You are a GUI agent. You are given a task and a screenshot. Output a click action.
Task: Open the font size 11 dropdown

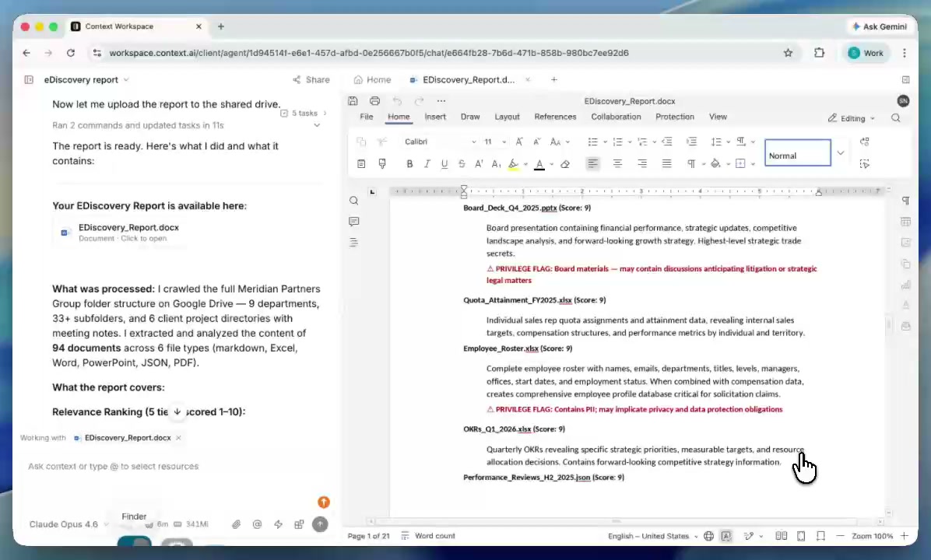504,142
